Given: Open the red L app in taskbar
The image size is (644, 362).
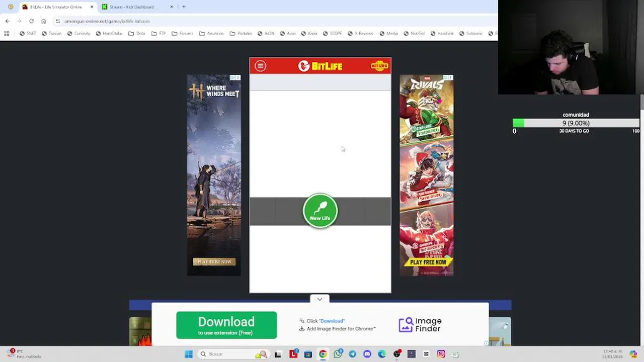Looking at the screenshot, I should 293,354.
